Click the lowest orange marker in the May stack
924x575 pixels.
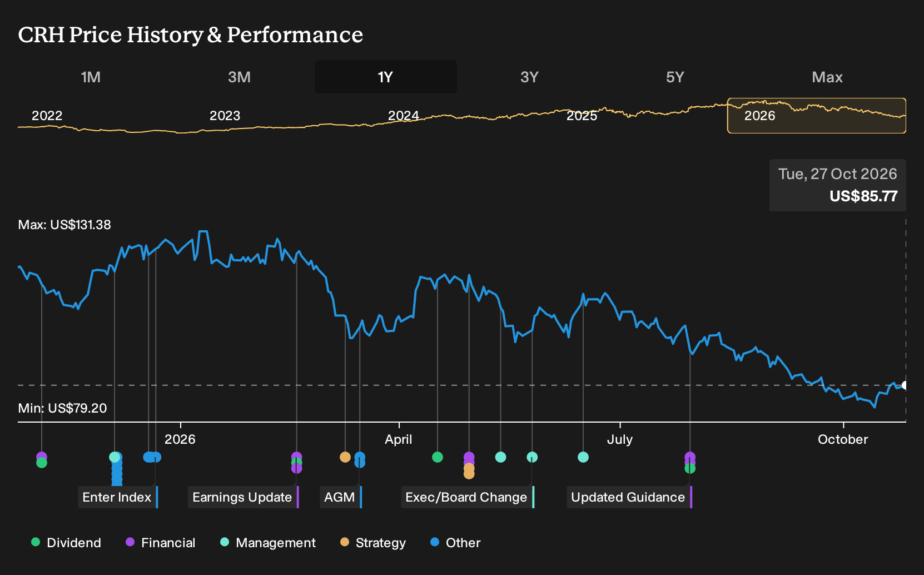point(469,474)
